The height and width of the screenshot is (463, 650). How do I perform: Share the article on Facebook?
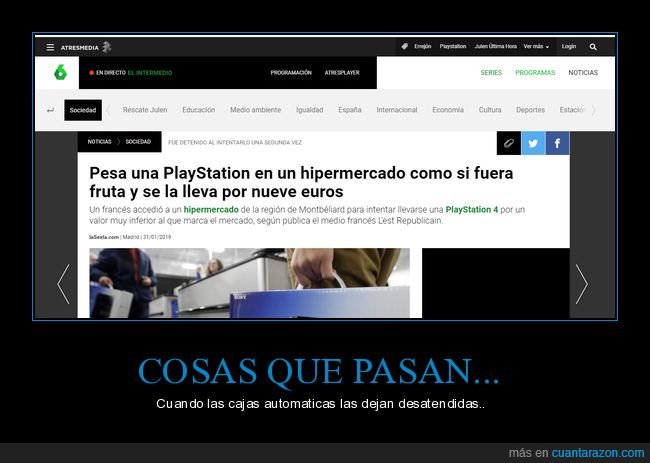click(557, 143)
